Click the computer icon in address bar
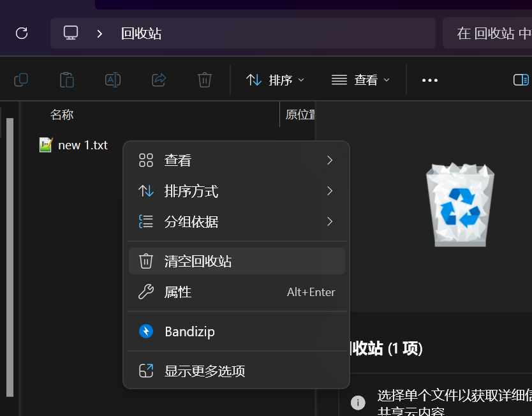532x416 pixels. (71, 33)
